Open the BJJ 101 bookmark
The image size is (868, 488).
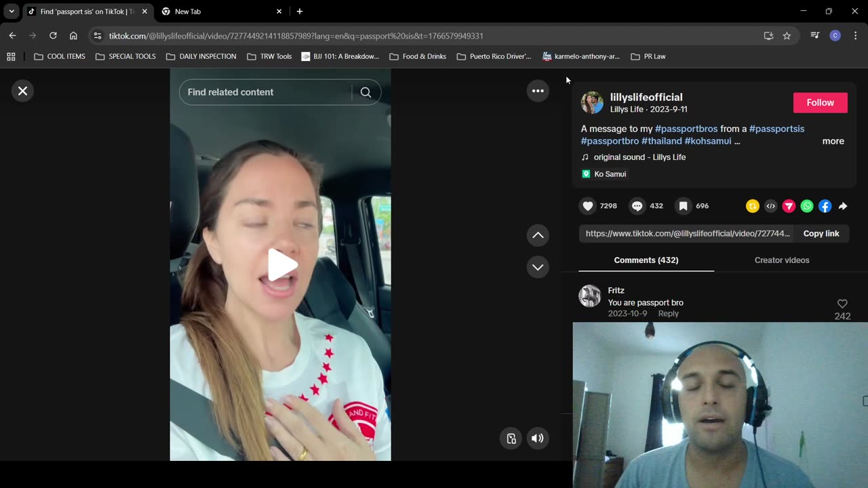340,56
